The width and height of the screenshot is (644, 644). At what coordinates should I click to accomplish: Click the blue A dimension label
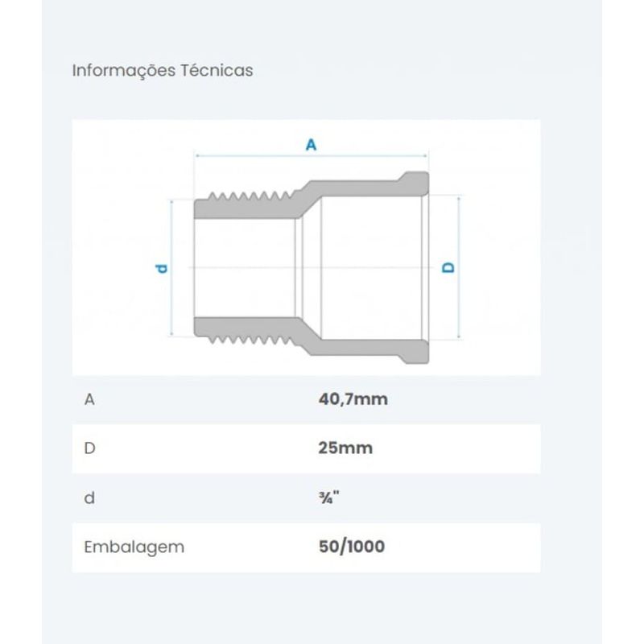[311, 145]
